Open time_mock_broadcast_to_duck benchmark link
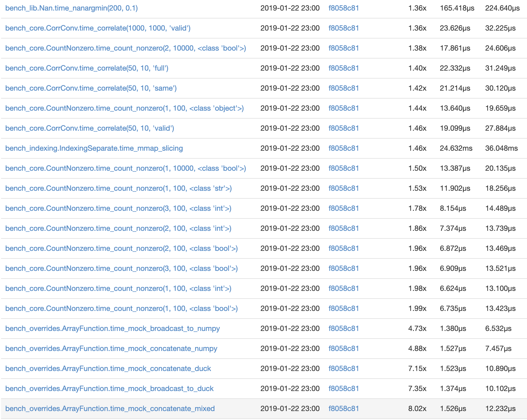The width and height of the screenshot is (527, 420). 109,389
